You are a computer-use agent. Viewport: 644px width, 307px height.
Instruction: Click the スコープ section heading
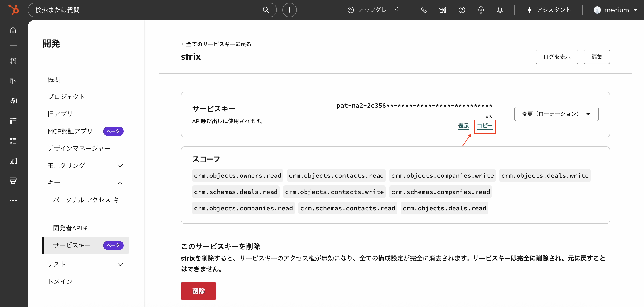[206, 159]
